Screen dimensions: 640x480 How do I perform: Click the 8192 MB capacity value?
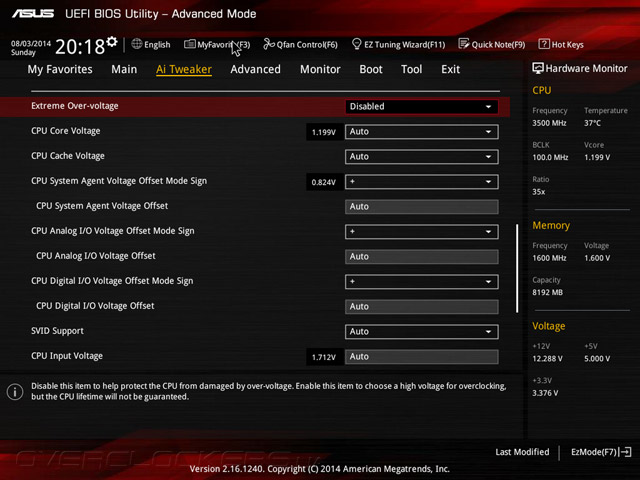pyautogui.click(x=547, y=292)
